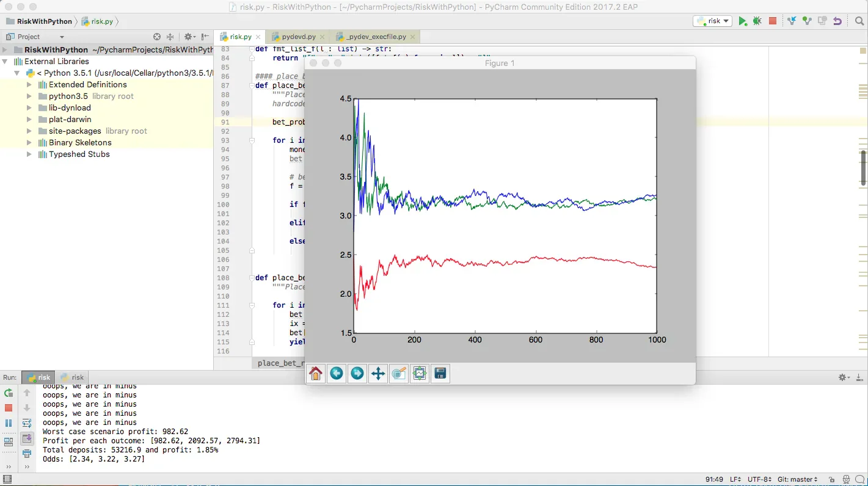Open the Project panel gear settings menu
This screenshot has height=486, width=868.
(189, 37)
